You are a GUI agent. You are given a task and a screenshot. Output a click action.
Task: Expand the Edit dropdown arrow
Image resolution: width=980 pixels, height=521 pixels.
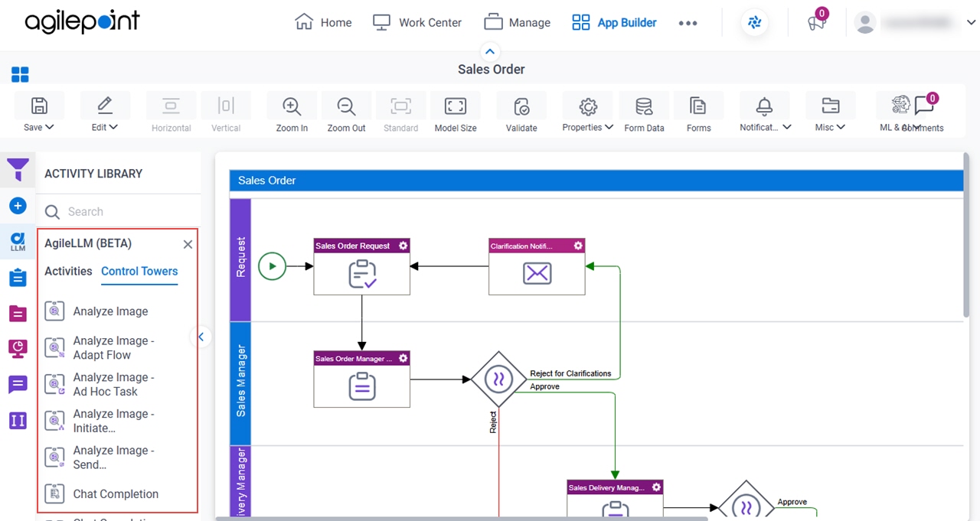(x=113, y=128)
